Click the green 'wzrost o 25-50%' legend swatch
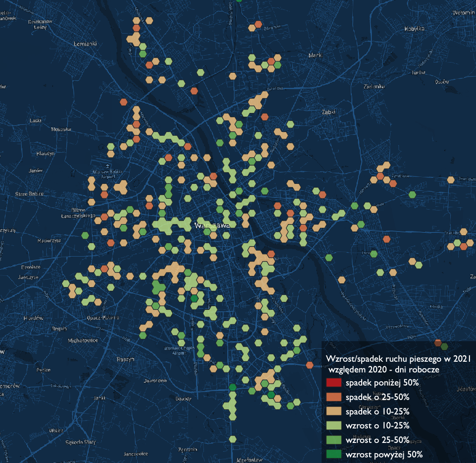 pyautogui.click(x=335, y=440)
